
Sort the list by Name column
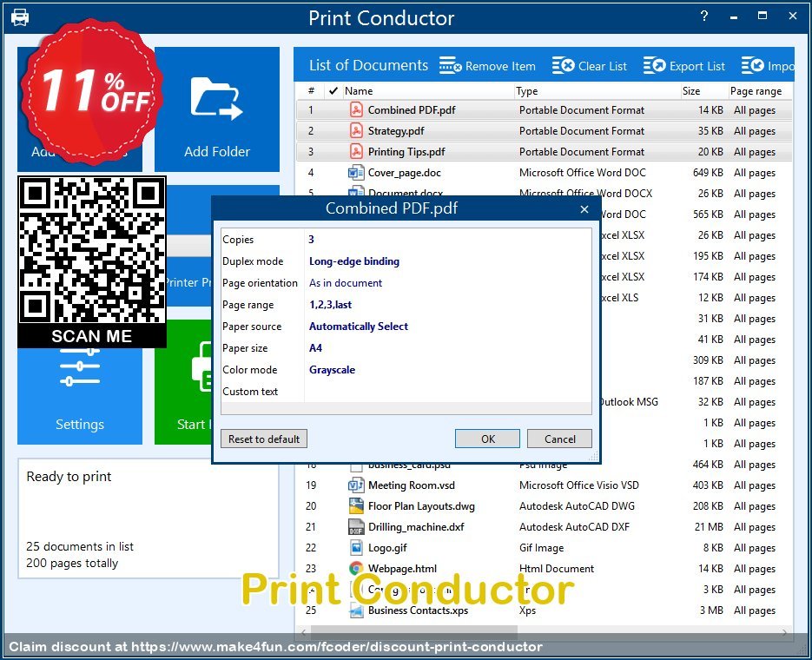coord(428,90)
